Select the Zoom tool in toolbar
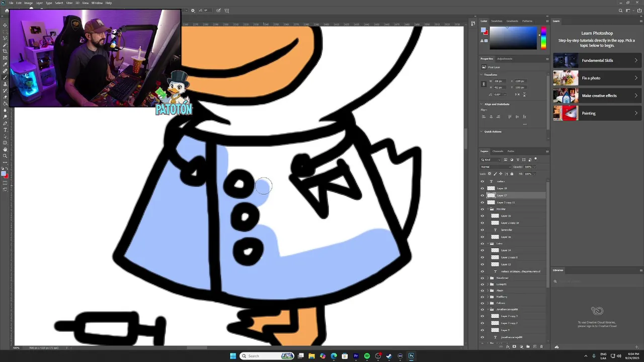This screenshot has width=644, height=362. tap(5, 156)
